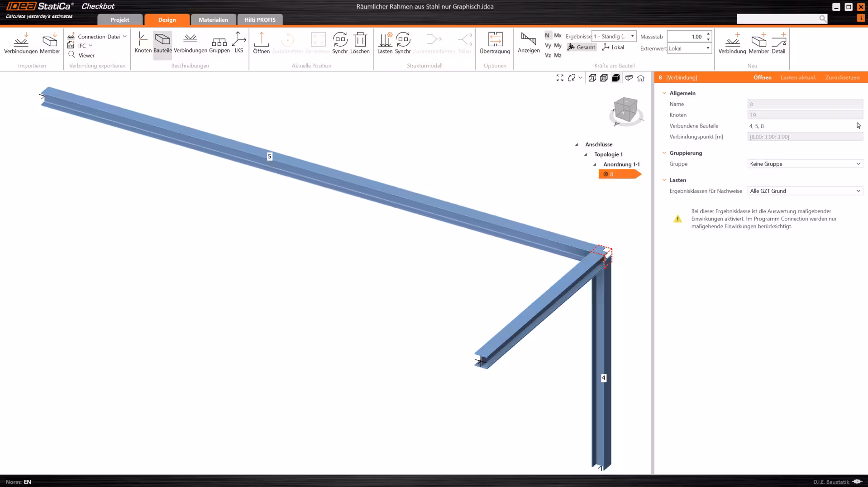Switch to the Materialien tab
Image resolution: width=868 pixels, height=487 pixels.
213,19
